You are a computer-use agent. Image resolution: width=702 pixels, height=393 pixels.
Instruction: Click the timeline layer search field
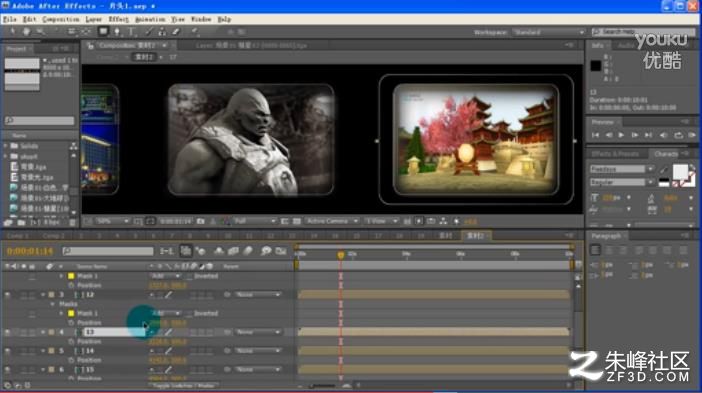pyautogui.click(x=108, y=251)
